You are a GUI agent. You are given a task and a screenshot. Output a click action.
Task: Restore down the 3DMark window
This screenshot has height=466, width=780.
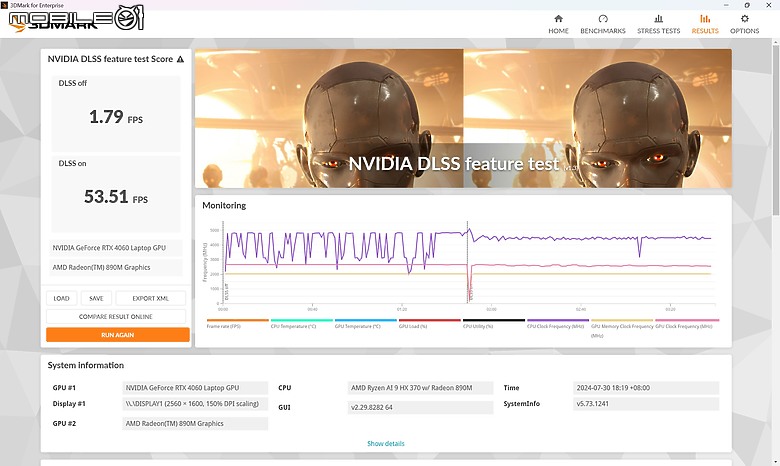(x=747, y=5)
